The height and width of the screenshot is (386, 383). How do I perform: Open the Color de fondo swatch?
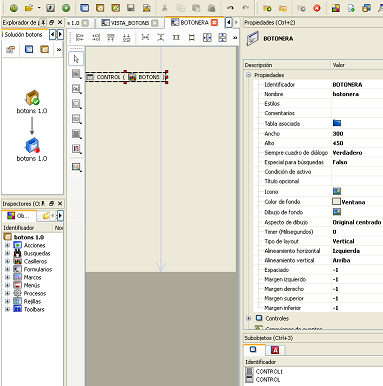[x=336, y=201]
